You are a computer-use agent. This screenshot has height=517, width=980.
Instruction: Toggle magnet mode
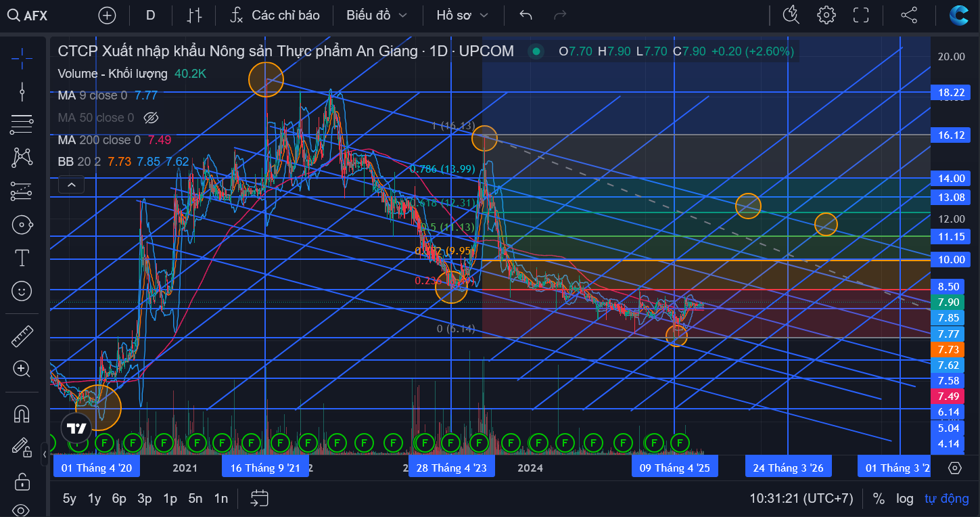point(22,413)
